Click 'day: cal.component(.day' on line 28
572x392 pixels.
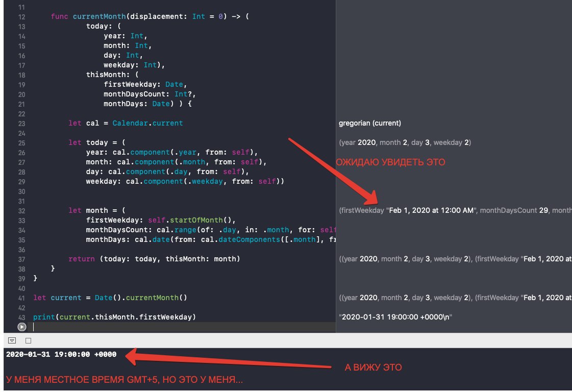click(136, 171)
